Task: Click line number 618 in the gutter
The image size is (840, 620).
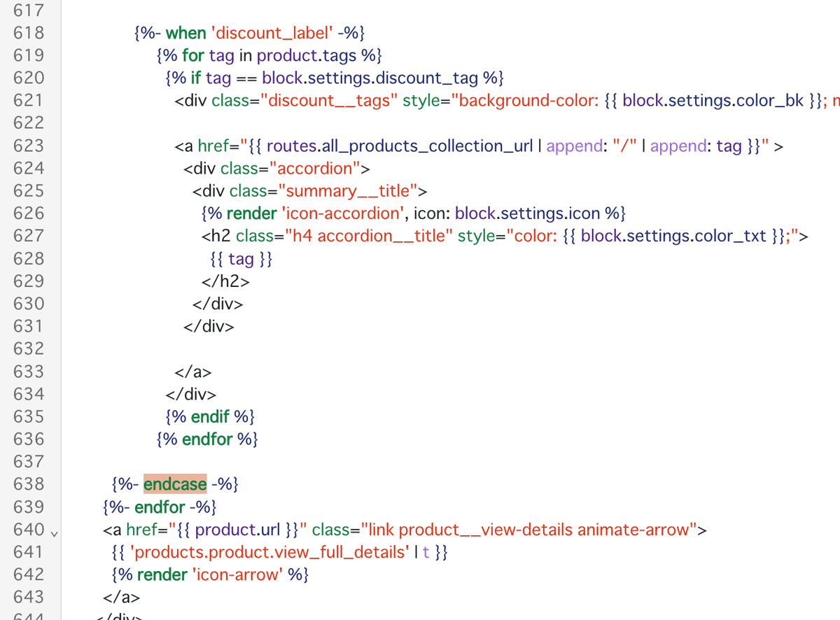Action: pos(29,33)
